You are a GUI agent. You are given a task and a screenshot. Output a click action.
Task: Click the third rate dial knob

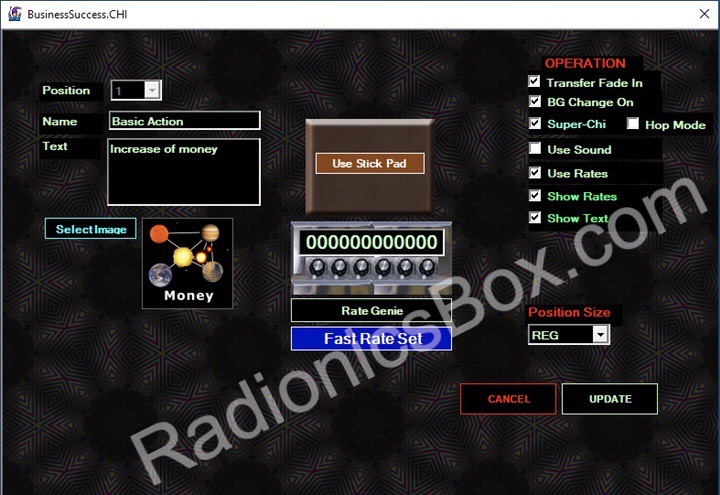point(361,268)
